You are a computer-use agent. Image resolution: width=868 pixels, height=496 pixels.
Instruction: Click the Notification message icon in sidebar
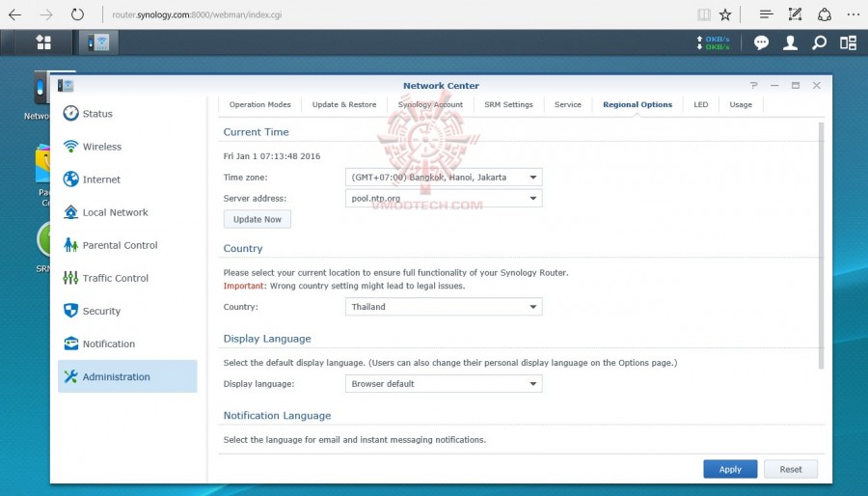point(70,344)
